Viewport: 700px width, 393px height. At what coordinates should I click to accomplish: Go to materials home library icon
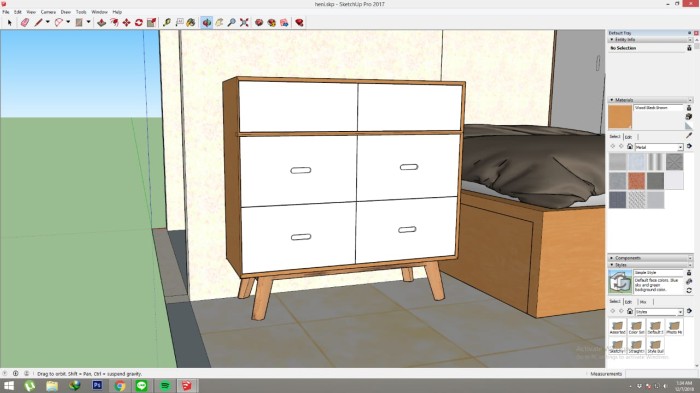pyautogui.click(x=629, y=146)
